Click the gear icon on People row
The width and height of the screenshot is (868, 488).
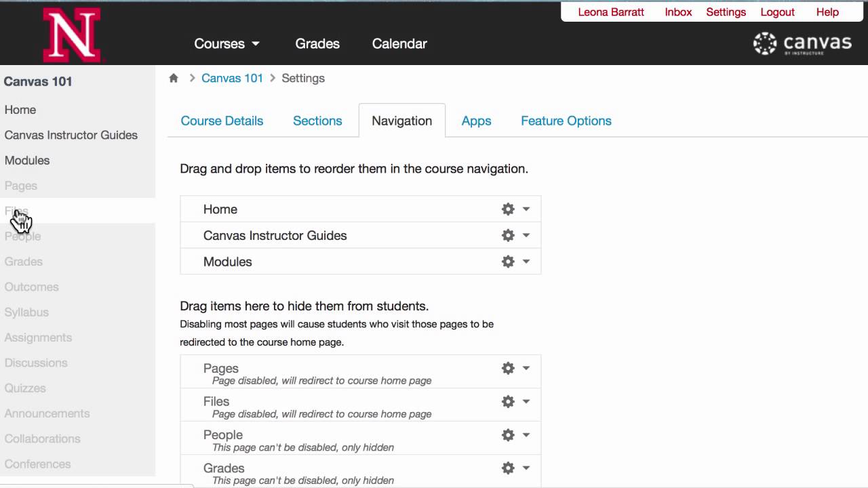[x=508, y=434]
